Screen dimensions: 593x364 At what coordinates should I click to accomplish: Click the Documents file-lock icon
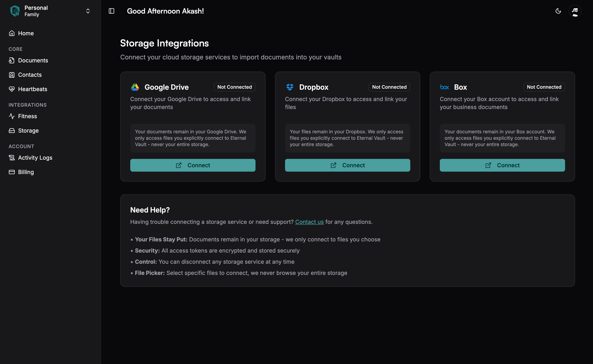tap(12, 60)
